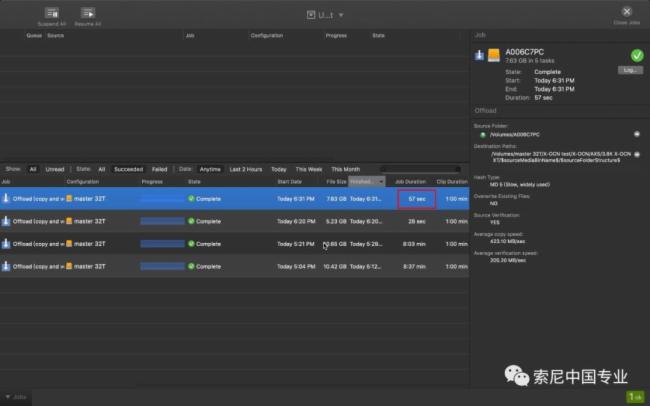Toggle the Unread show filter
Viewport: 650px width, 406px height.
55,169
